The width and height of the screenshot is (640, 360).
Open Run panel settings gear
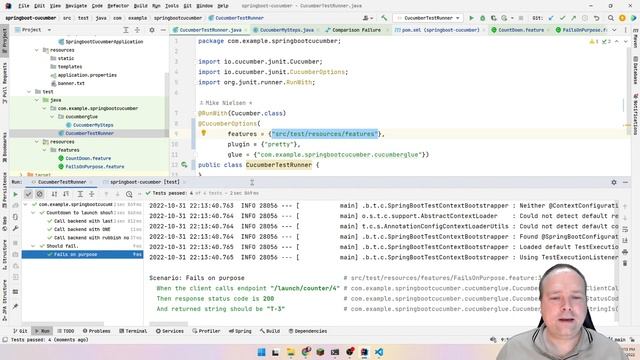pyautogui.click(x=614, y=182)
